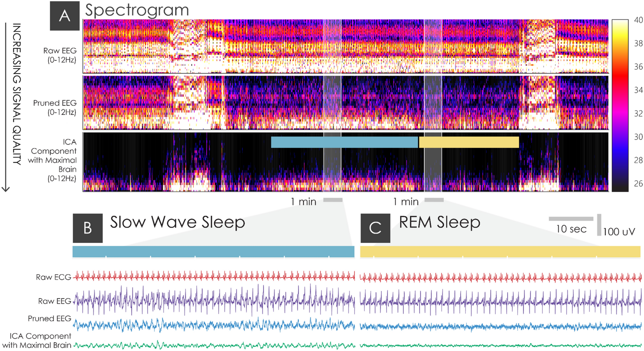644x351 pixels.
Task: Click the gray 1 min scale bar under REM window
Action: [x=434, y=200]
